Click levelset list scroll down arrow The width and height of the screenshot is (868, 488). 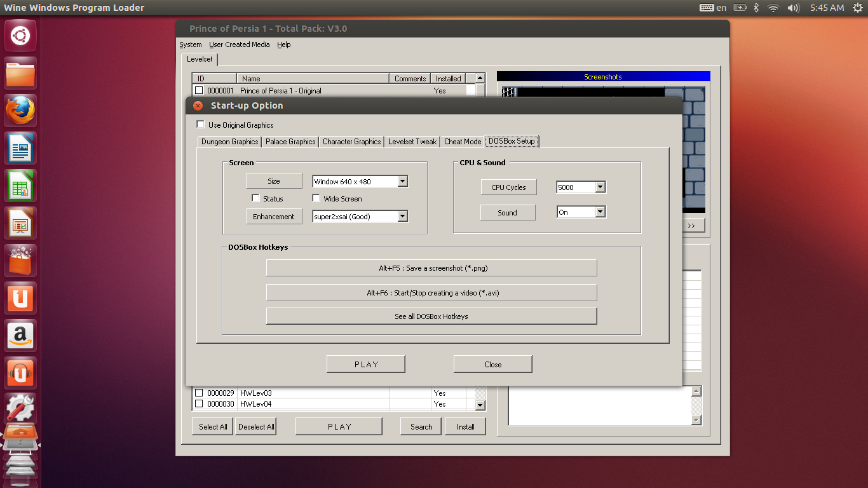[480, 405]
